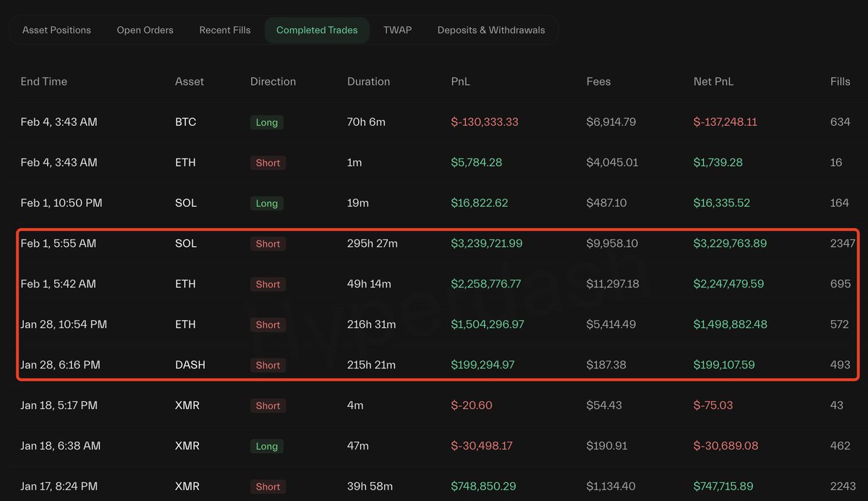Sort trades by Direction column header
The image size is (868, 501).
pyautogui.click(x=273, y=82)
